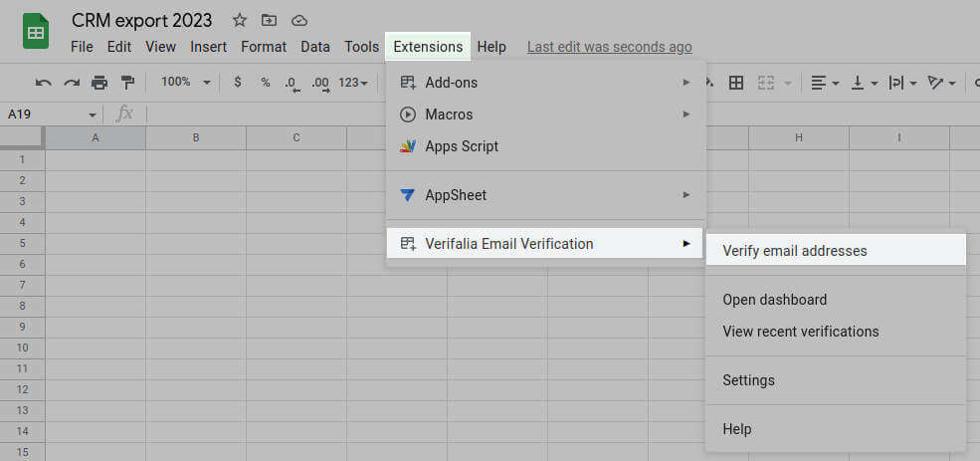Image resolution: width=980 pixels, height=461 pixels.
Task: Click the select-all corner box
Action: click(23, 137)
